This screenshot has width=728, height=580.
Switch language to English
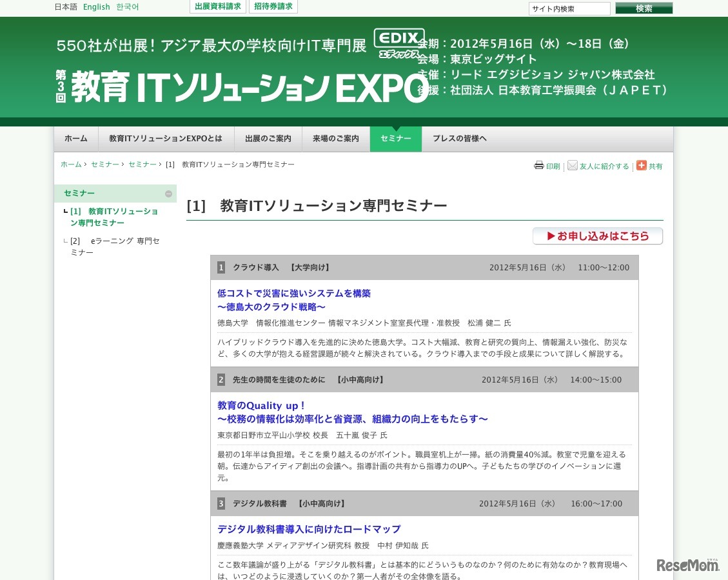click(97, 7)
